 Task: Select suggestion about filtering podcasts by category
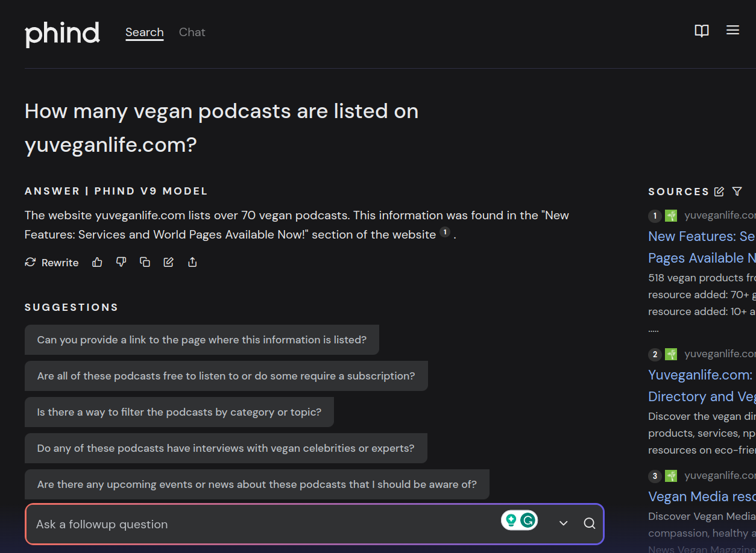coord(179,412)
